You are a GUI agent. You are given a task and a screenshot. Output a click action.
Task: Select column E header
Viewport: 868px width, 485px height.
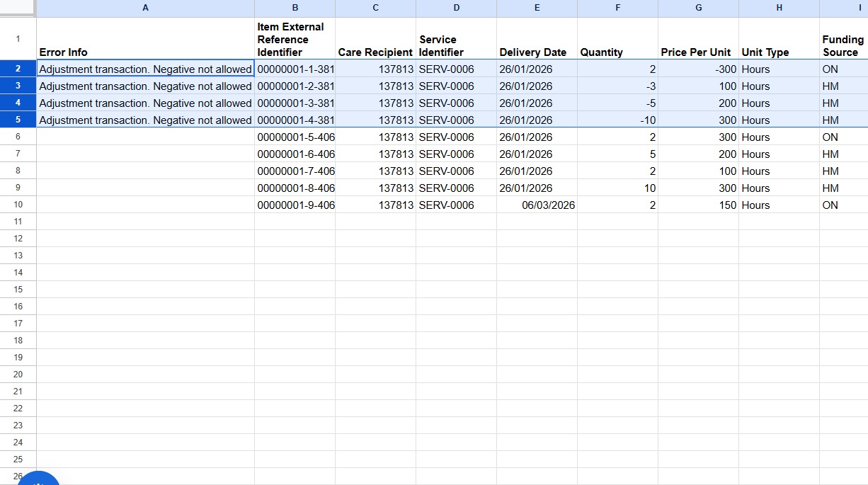coord(537,8)
